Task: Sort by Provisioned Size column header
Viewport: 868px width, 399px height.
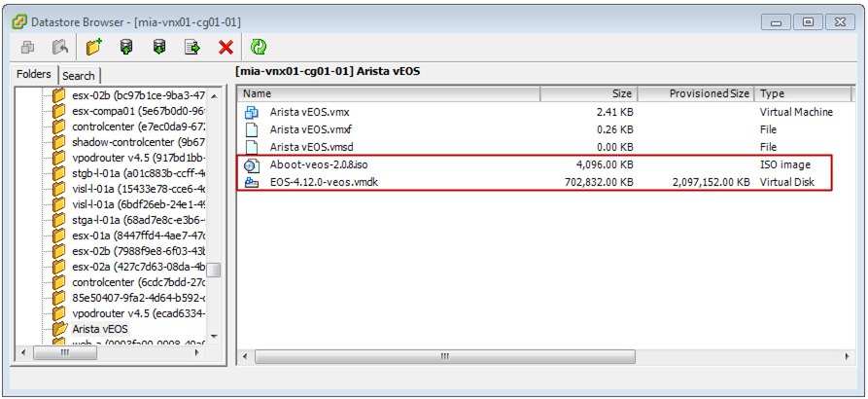Action: point(696,93)
